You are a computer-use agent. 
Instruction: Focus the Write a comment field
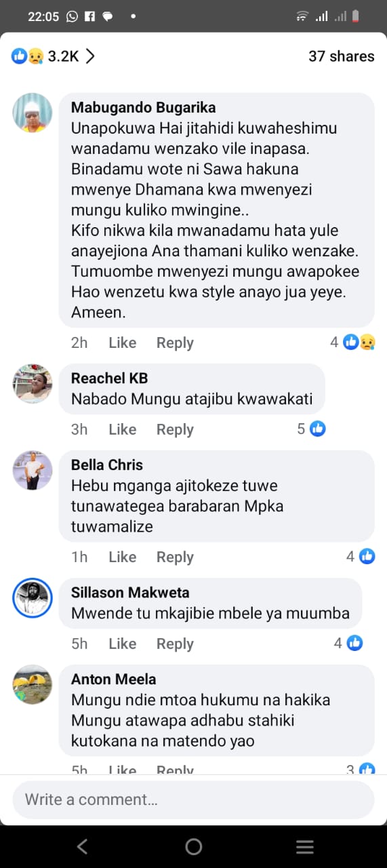tap(193, 800)
